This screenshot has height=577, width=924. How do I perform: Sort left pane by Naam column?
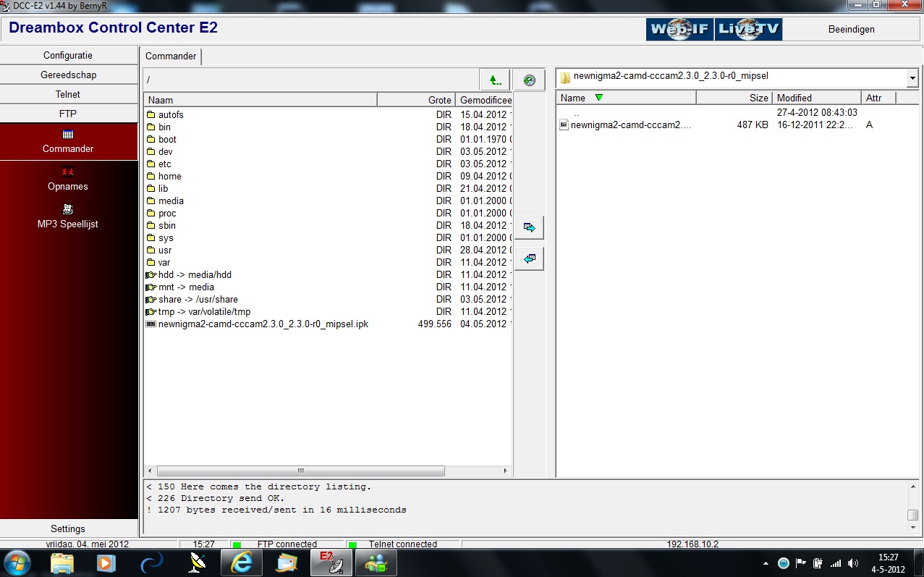point(260,100)
